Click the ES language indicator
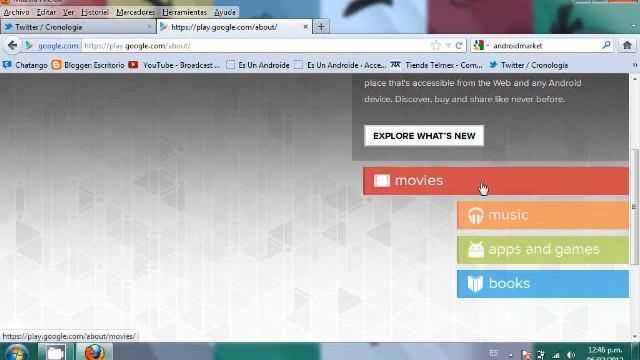This screenshot has height=360, width=640. coord(493,353)
